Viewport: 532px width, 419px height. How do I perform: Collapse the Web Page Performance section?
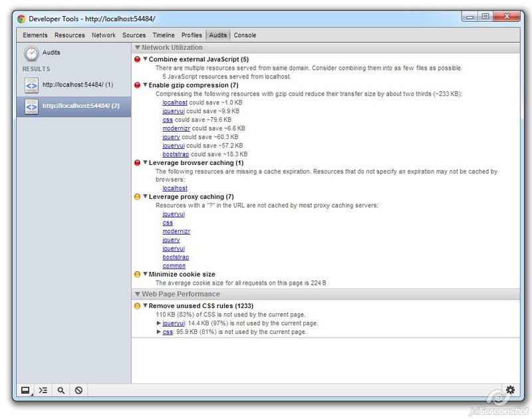137,293
